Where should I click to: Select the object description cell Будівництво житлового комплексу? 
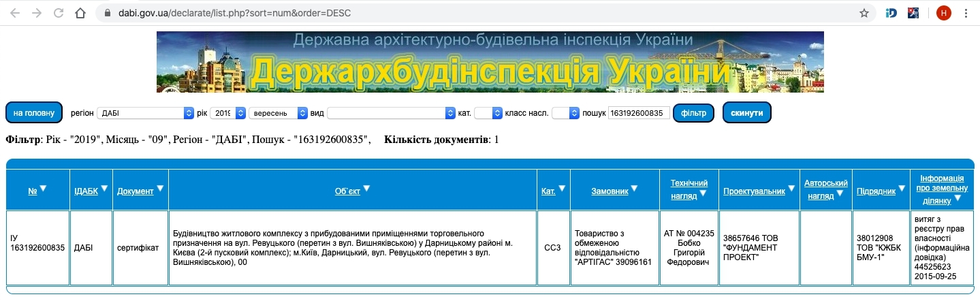pos(353,248)
